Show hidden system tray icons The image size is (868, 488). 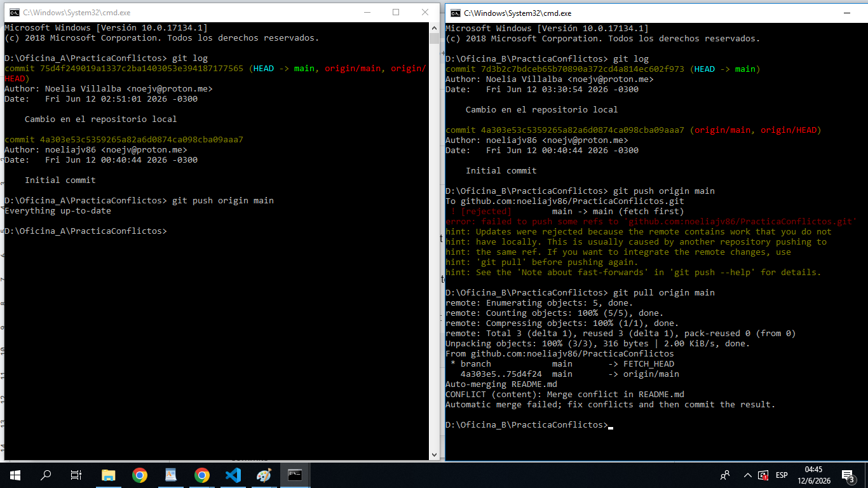(x=747, y=475)
